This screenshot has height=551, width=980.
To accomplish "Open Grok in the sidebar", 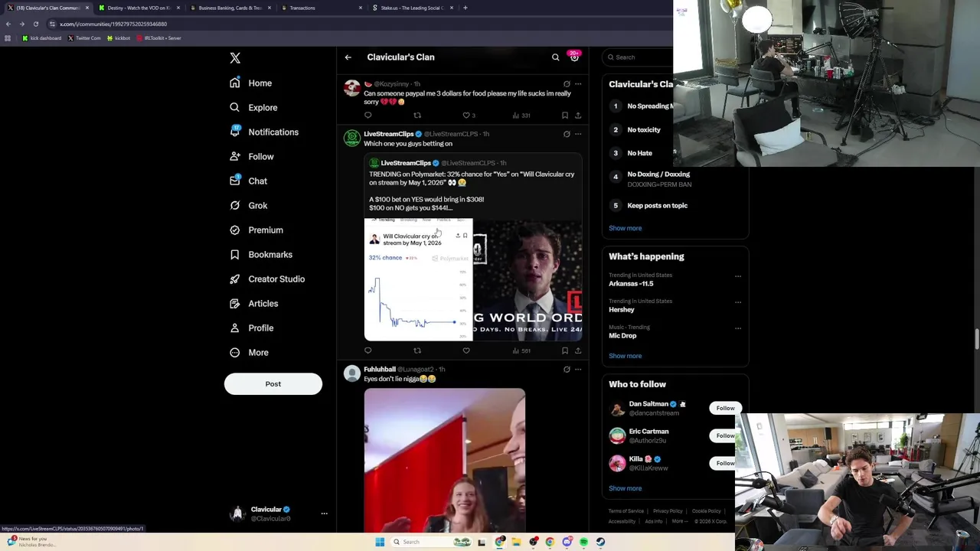I will pos(248,205).
